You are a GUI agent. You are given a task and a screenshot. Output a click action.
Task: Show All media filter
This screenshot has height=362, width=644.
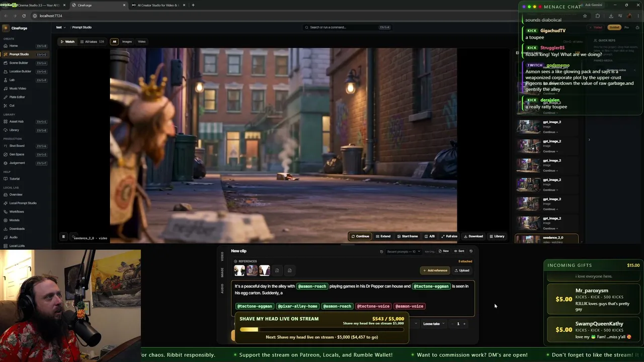(x=114, y=42)
